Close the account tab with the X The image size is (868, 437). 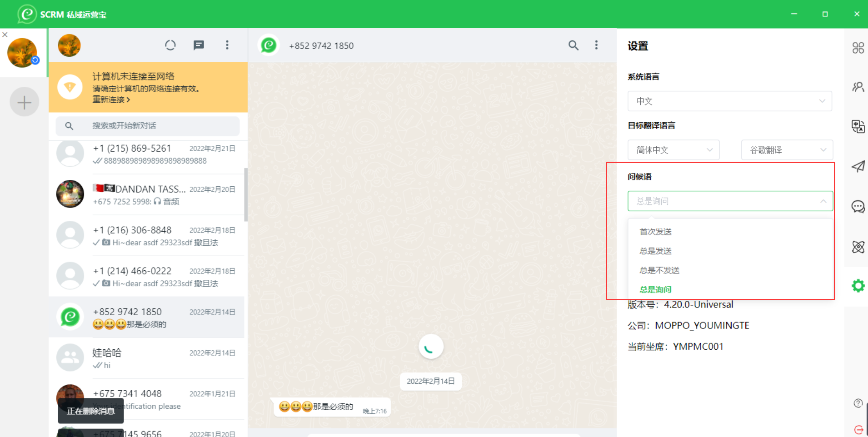click(5, 35)
